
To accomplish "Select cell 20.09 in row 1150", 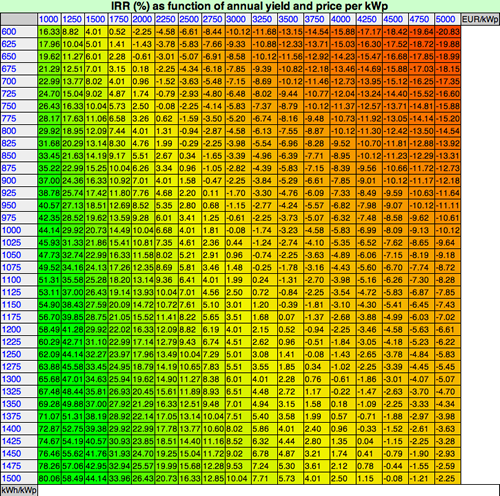I will (x=119, y=305).
